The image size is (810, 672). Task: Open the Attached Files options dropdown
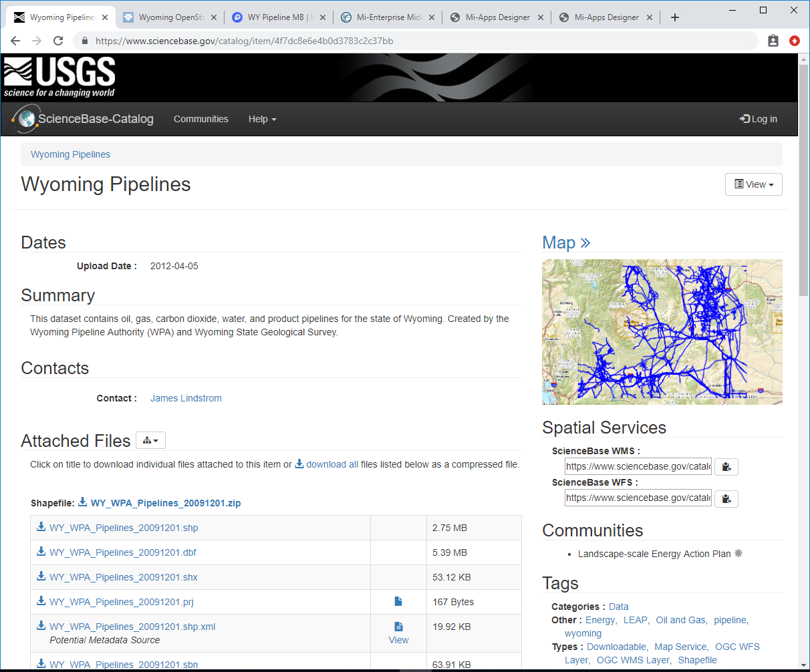pyautogui.click(x=150, y=440)
